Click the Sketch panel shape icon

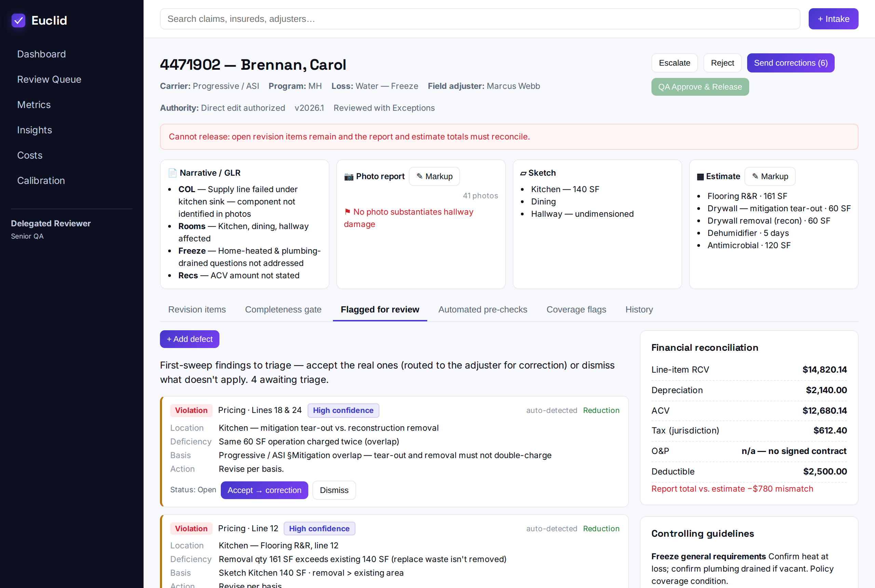(523, 173)
